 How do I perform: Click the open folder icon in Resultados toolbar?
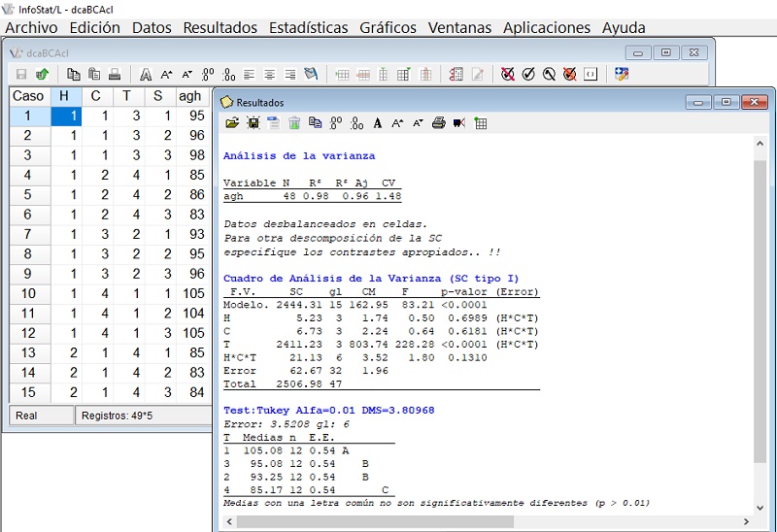[231, 123]
